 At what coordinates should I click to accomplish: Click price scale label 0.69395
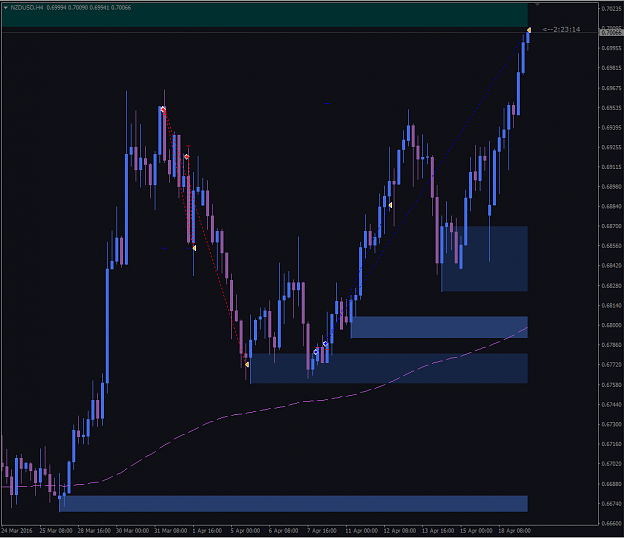[611, 128]
